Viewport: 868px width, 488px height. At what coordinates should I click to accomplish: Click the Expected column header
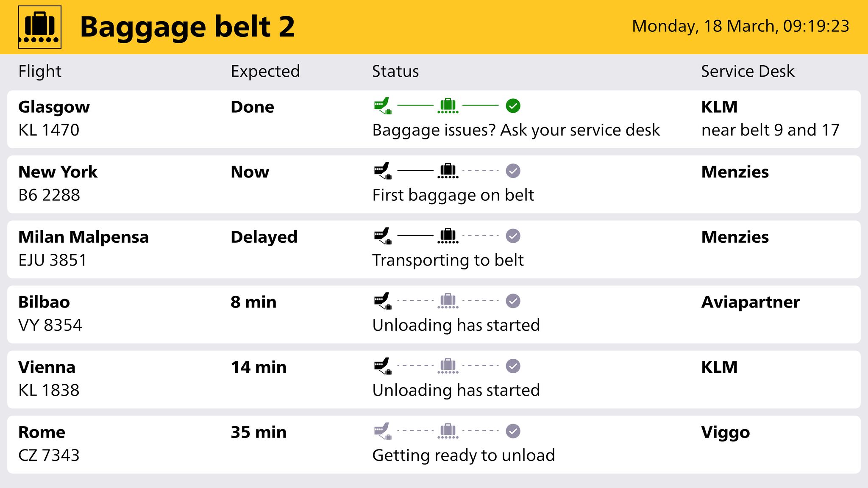point(265,71)
